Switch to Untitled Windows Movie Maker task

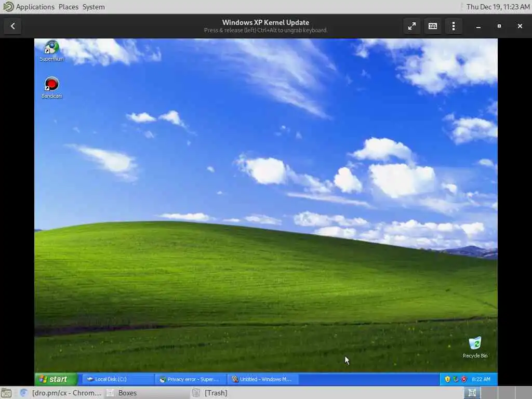tap(263, 379)
